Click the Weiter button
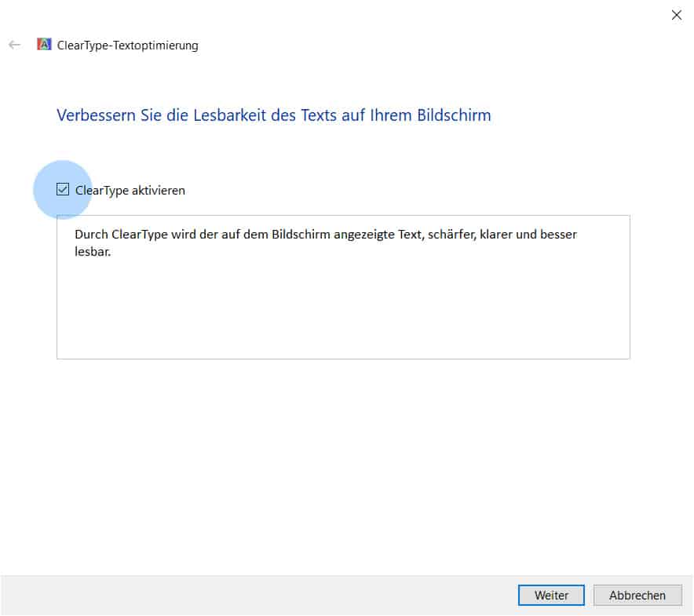This screenshot has height=616, width=694. (x=551, y=595)
